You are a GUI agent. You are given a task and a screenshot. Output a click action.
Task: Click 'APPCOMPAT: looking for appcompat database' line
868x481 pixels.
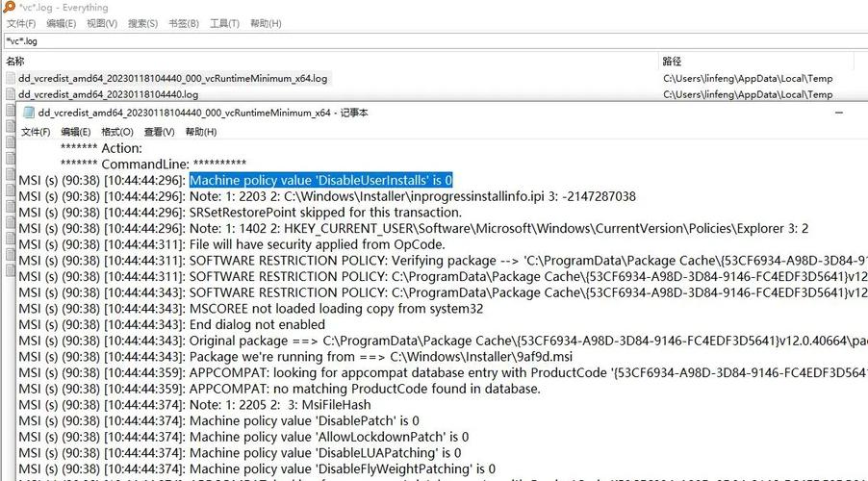[443, 373]
